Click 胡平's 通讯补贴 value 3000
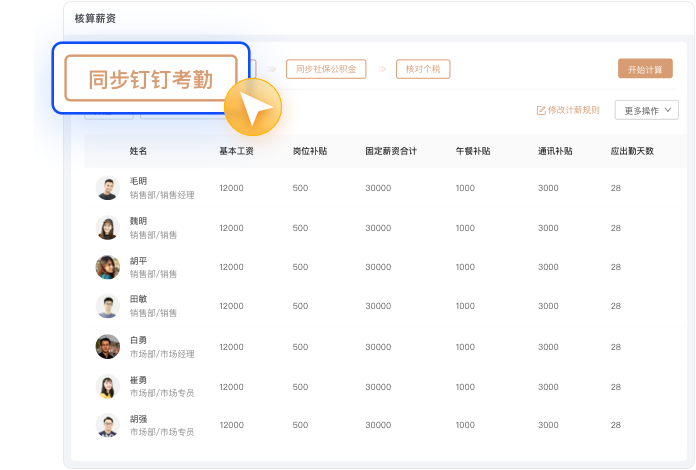This screenshot has height=470, width=696. tap(548, 267)
